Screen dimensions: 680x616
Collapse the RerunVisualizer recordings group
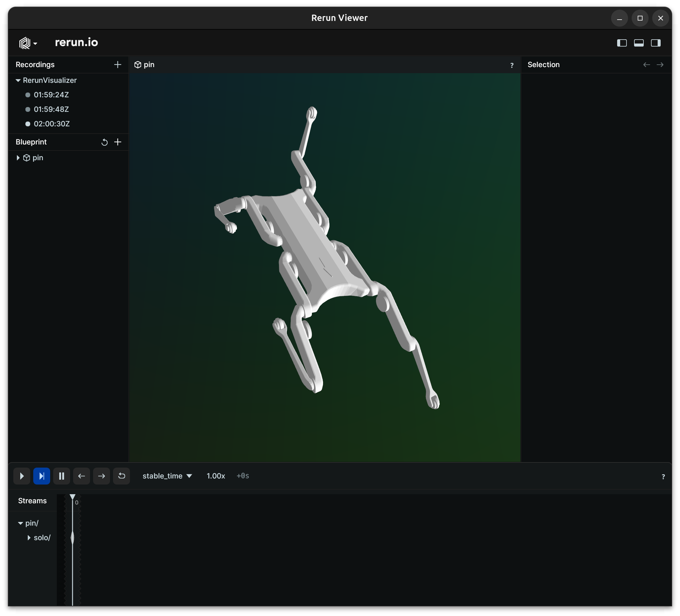coord(18,80)
